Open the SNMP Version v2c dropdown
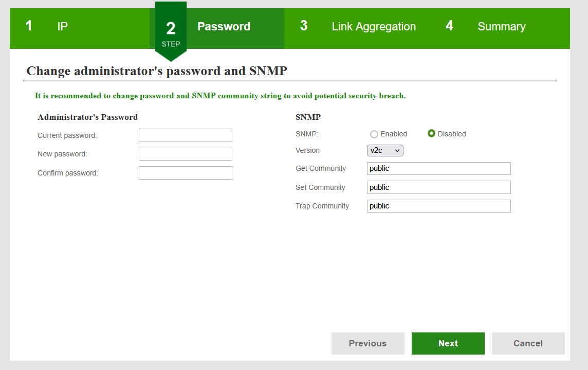588x370 pixels. click(385, 151)
